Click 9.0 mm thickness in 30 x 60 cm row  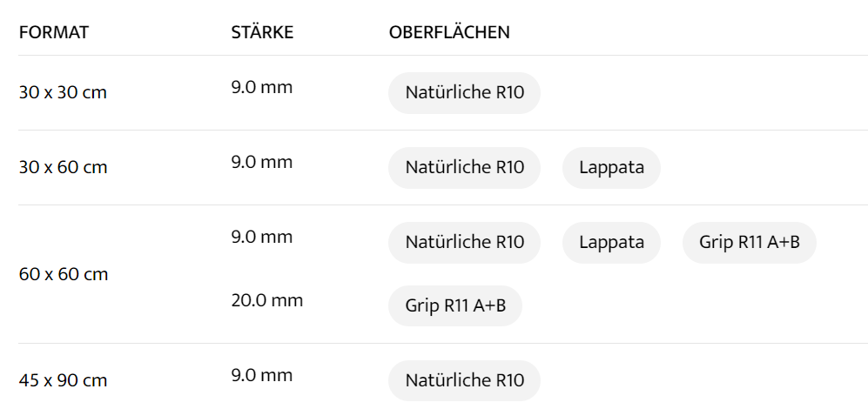point(261,162)
